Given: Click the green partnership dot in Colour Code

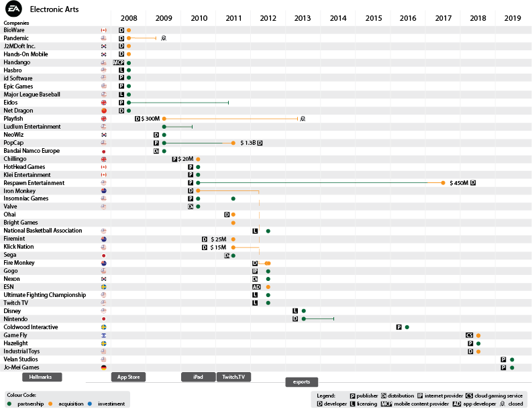Looking at the screenshot, I should (9, 404).
